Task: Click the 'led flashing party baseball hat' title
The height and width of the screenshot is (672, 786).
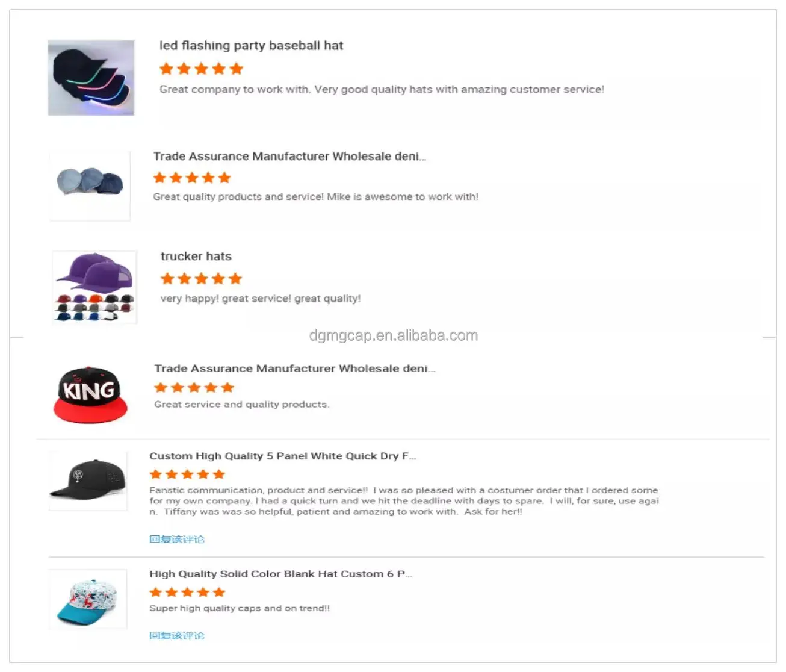Action: (251, 46)
